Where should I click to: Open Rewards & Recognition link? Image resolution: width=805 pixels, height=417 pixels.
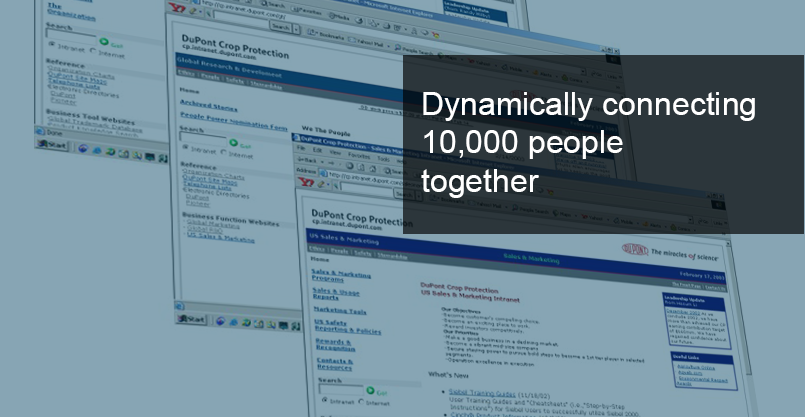pos(335,345)
